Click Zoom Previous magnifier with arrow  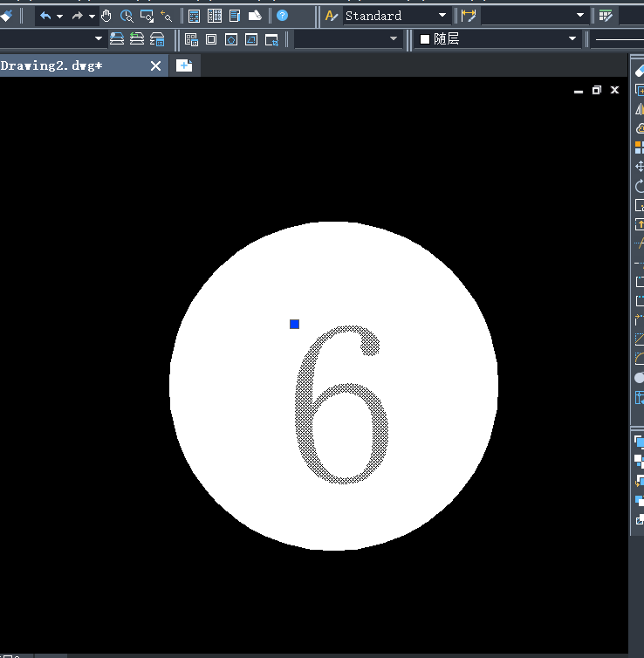pos(167,17)
